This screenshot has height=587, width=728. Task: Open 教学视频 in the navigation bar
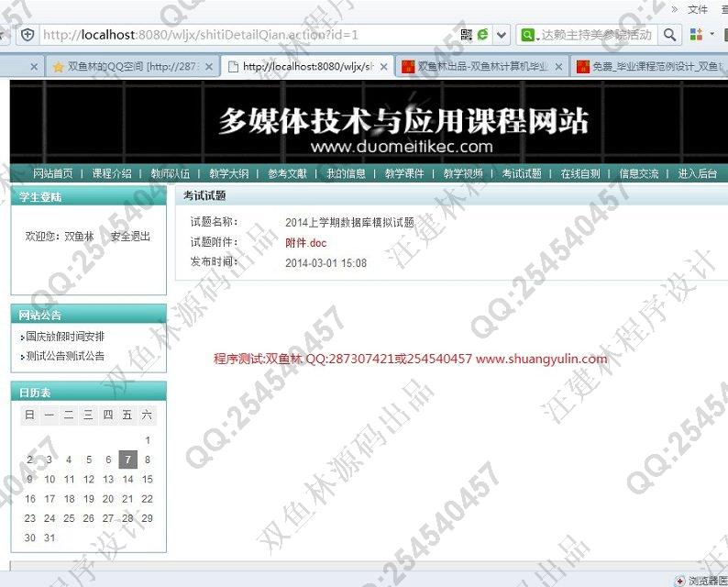463,173
